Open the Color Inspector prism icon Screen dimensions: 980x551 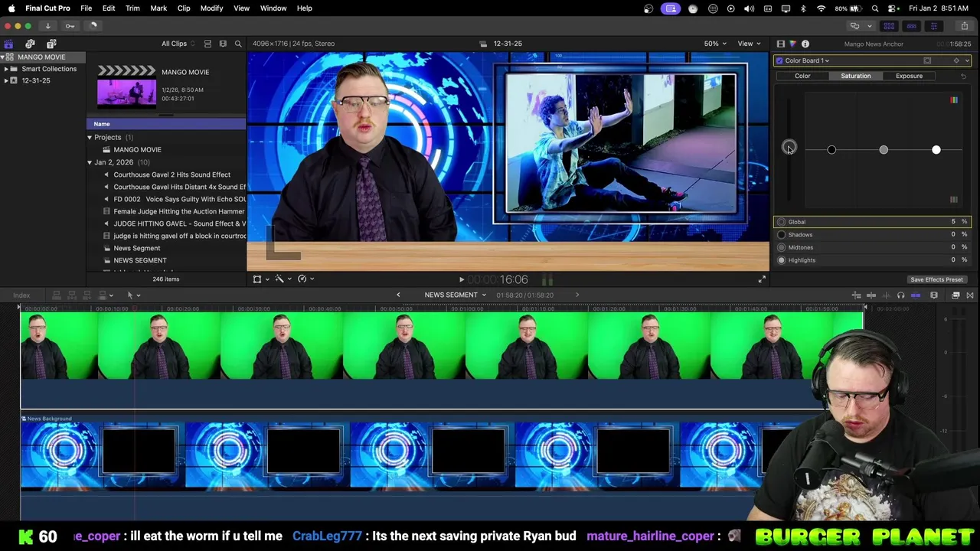(x=792, y=44)
